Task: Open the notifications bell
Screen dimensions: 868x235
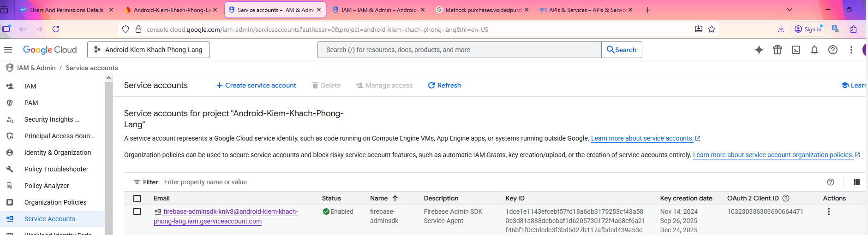Action: 814,50
